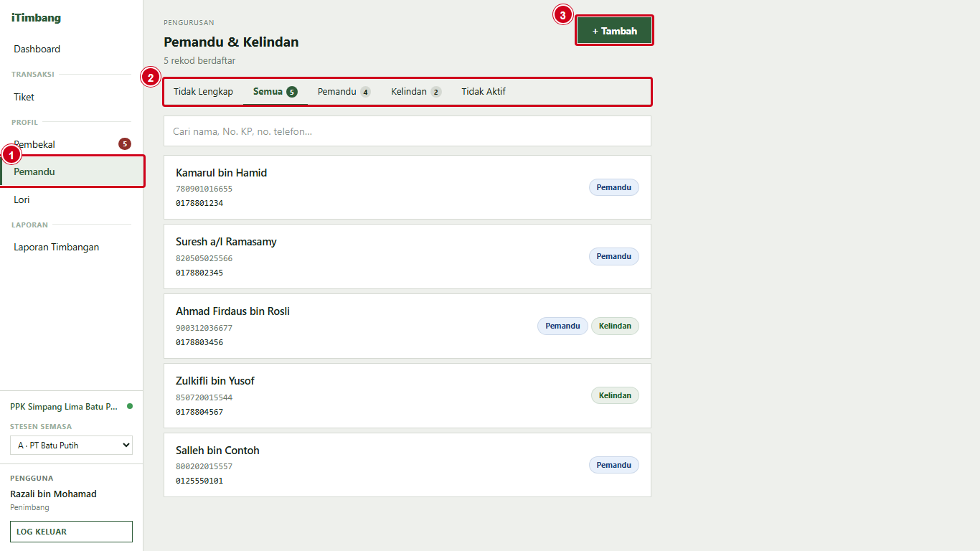Image resolution: width=980 pixels, height=551 pixels.
Task: Open Kamarul bin Hamid record
Action: point(407,187)
